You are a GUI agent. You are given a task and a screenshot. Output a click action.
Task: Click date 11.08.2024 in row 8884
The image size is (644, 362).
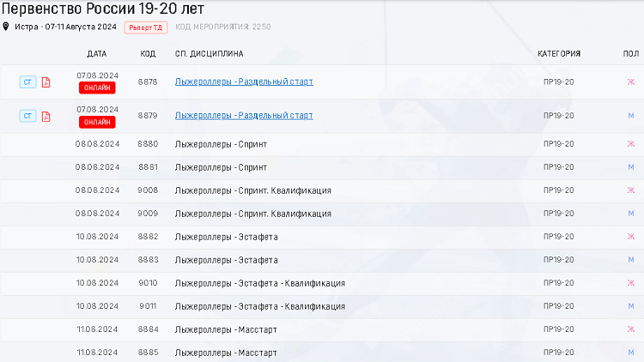tap(97, 329)
